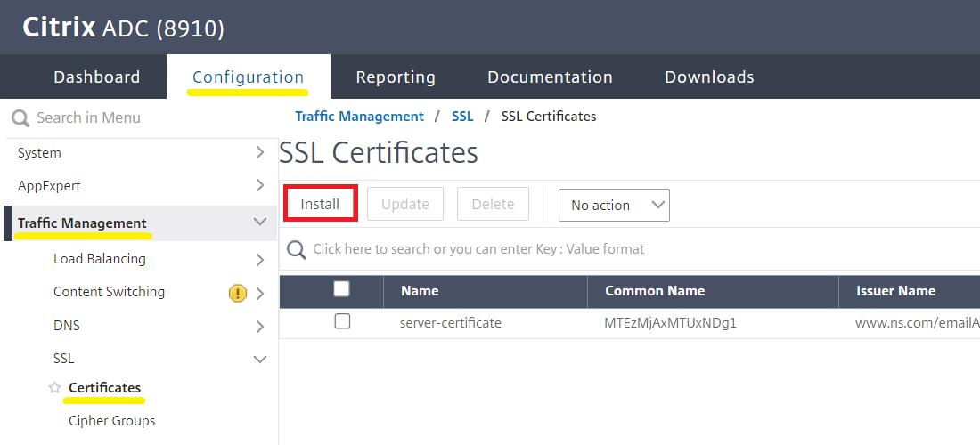Screen dimensions: 980x445
Task: Expand the Load Balancing chevron
Action: coord(260,260)
